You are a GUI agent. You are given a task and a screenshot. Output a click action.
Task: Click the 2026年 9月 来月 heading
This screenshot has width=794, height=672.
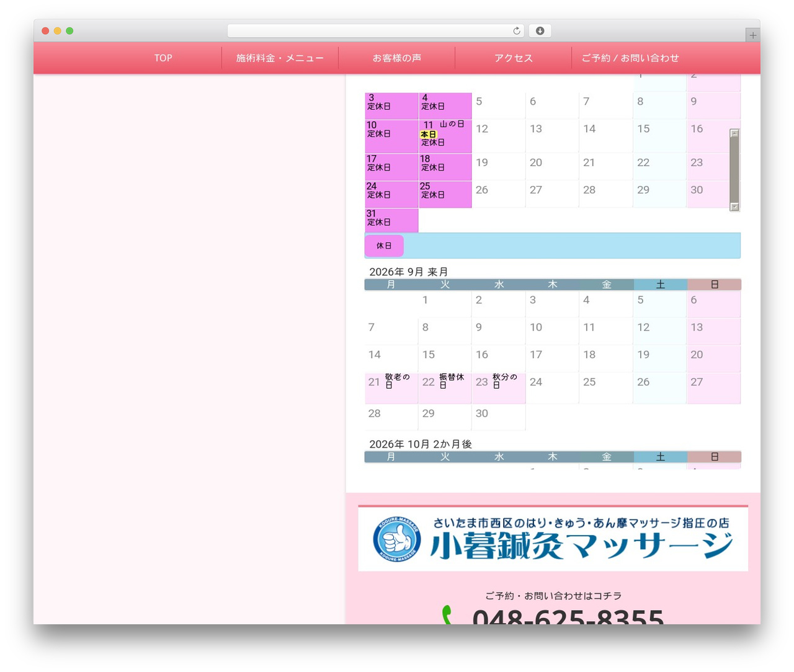coord(409,272)
